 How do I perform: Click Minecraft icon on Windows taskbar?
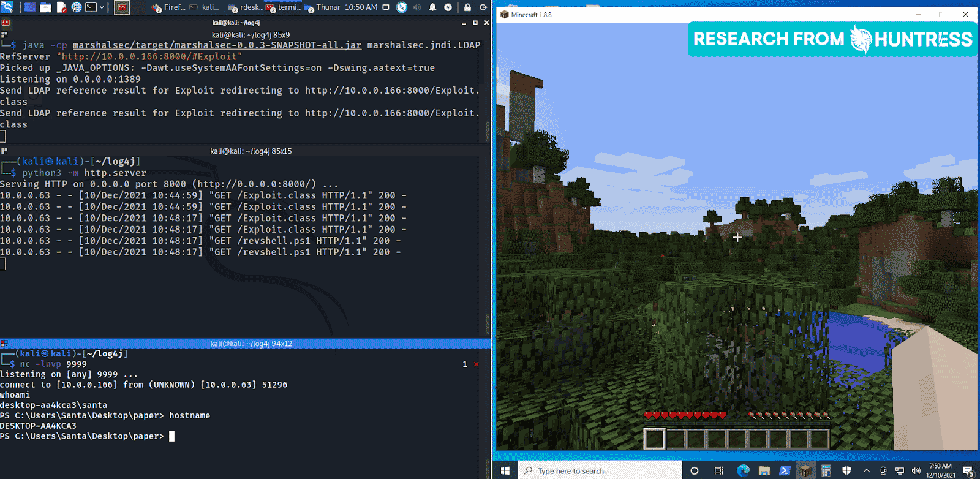(805, 470)
